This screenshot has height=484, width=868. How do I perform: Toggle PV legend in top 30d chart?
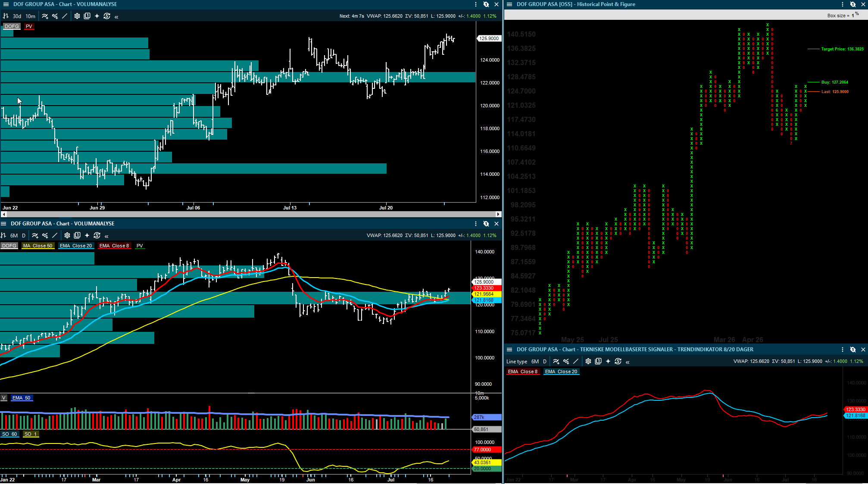pos(29,26)
